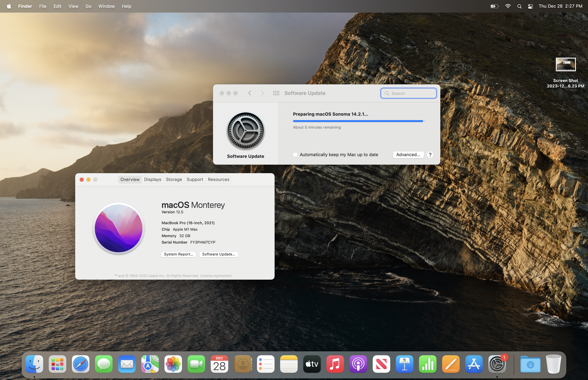Image resolution: width=588 pixels, height=380 pixels.
Task: Open the Trash in Dock
Action: 553,364
